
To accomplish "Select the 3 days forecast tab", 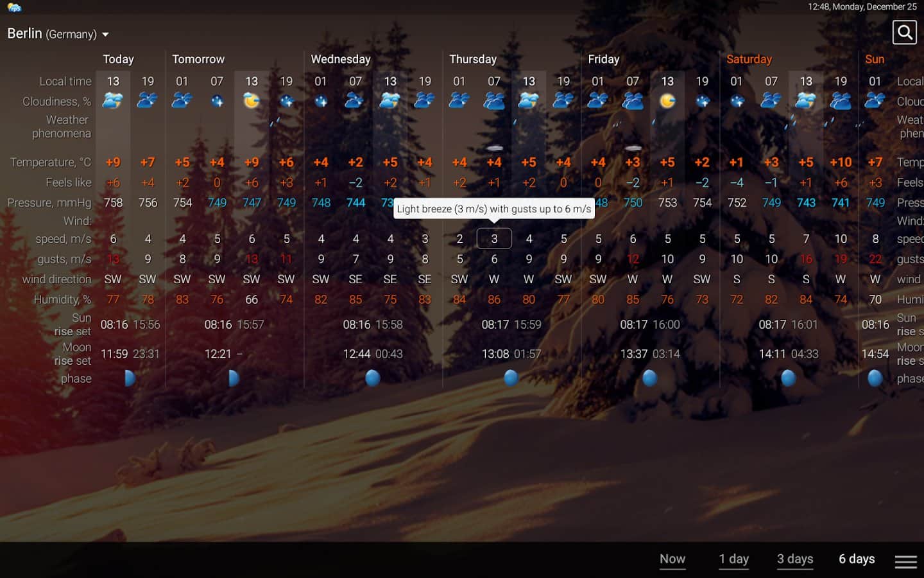I will click(794, 559).
